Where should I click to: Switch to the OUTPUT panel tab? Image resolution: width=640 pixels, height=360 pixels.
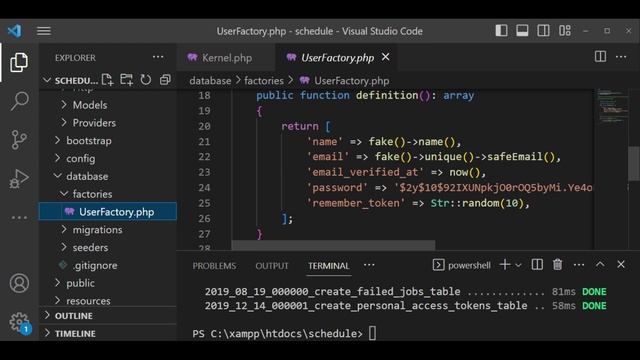[272, 266]
